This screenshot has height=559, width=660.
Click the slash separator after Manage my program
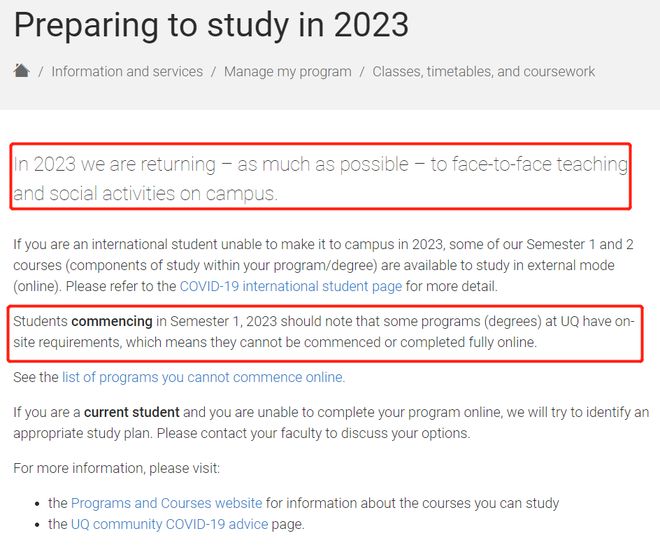point(362,72)
